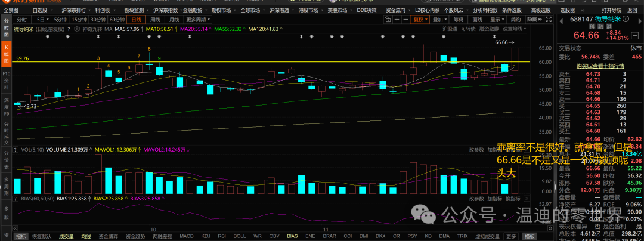Click the 恢复默认 button
The height and width of the screenshot is (241, 644).
42,236
